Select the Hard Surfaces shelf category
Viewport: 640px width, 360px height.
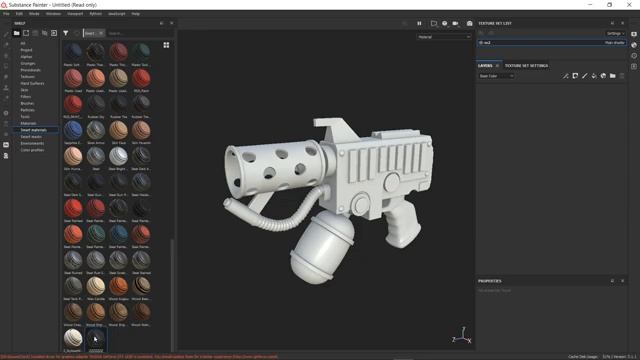coord(32,83)
